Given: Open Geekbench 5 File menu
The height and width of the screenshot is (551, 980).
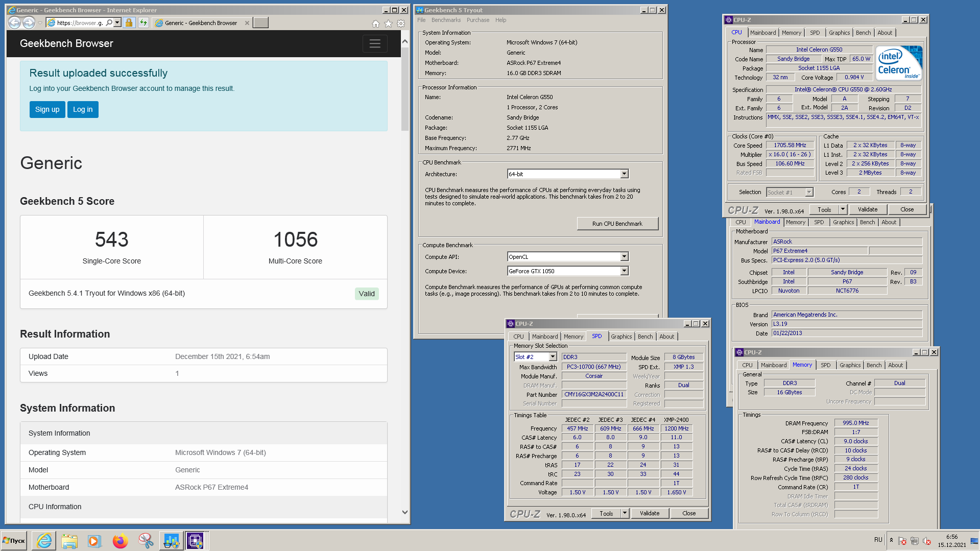Looking at the screenshot, I should pyautogui.click(x=421, y=20).
